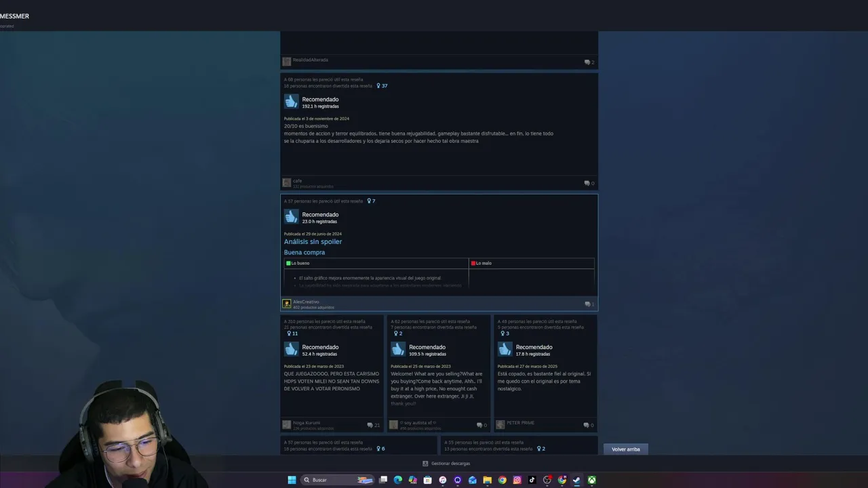Open Noga Kurumi profile name link

307,422
